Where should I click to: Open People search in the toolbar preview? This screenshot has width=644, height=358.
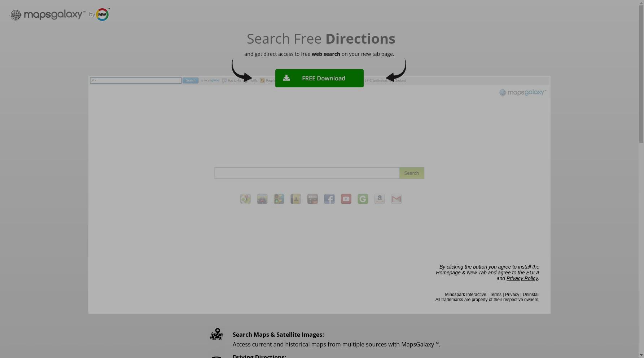(268, 80)
